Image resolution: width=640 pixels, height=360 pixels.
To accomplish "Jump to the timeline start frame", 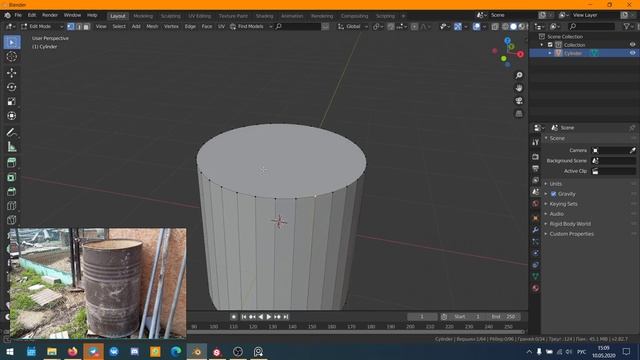I will coord(244,317).
